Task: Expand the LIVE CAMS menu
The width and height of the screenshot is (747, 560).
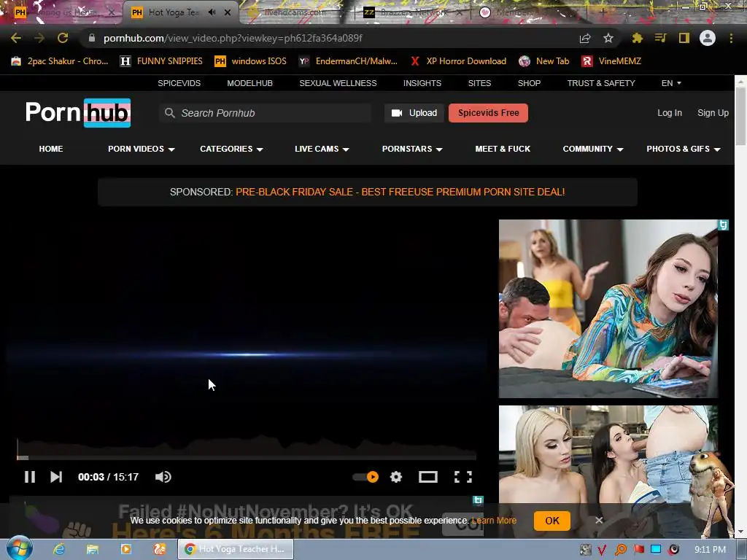Action: (322, 149)
